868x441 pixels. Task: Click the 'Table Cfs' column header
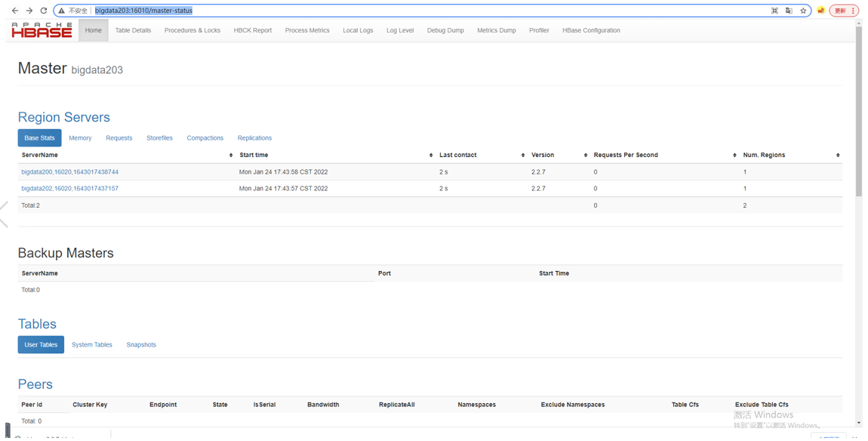(685, 405)
